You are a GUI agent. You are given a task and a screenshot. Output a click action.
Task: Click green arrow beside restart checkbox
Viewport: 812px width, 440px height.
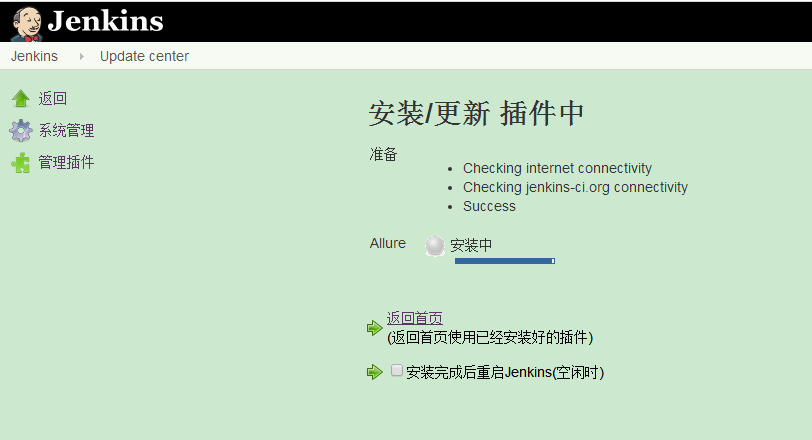click(374, 372)
